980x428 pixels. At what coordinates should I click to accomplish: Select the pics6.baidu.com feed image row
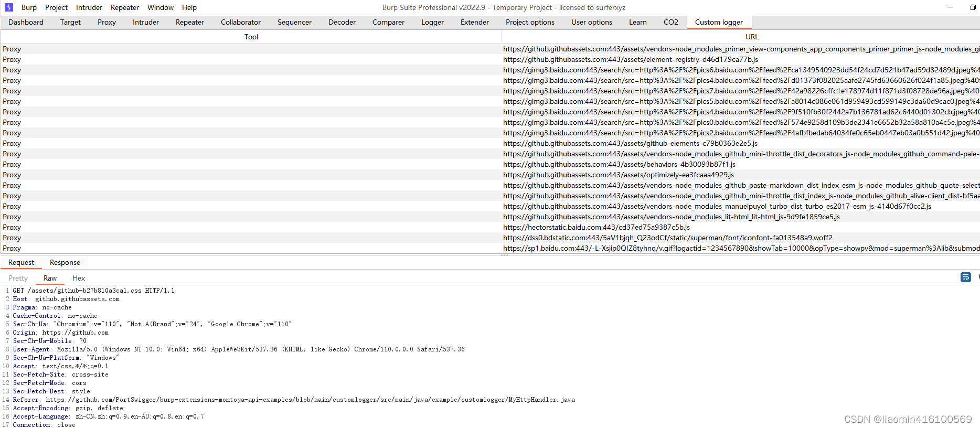click(490, 70)
